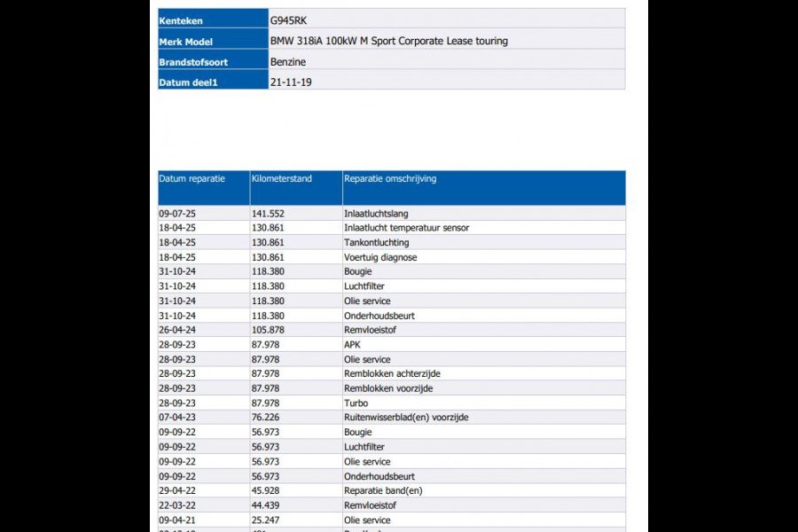
Task: Select the date value 21-11-19
Action: click(291, 82)
